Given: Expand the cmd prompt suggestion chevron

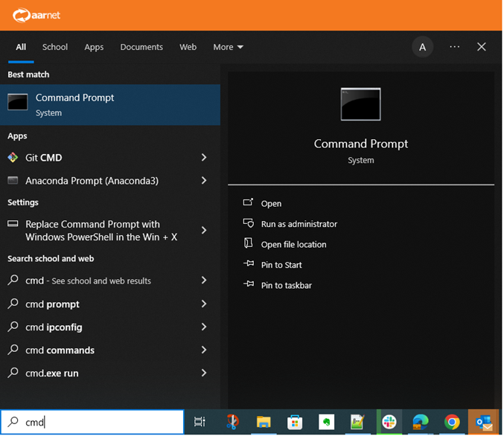Looking at the screenshot, I should (204, 304).
